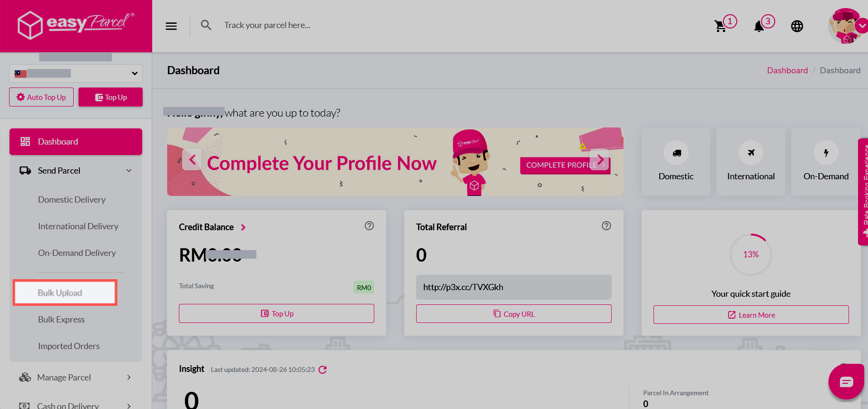Image resolution: width=868 pixels, height=409 pixels.
Task: Go to previous banner slide
Action: click(193, 160)
